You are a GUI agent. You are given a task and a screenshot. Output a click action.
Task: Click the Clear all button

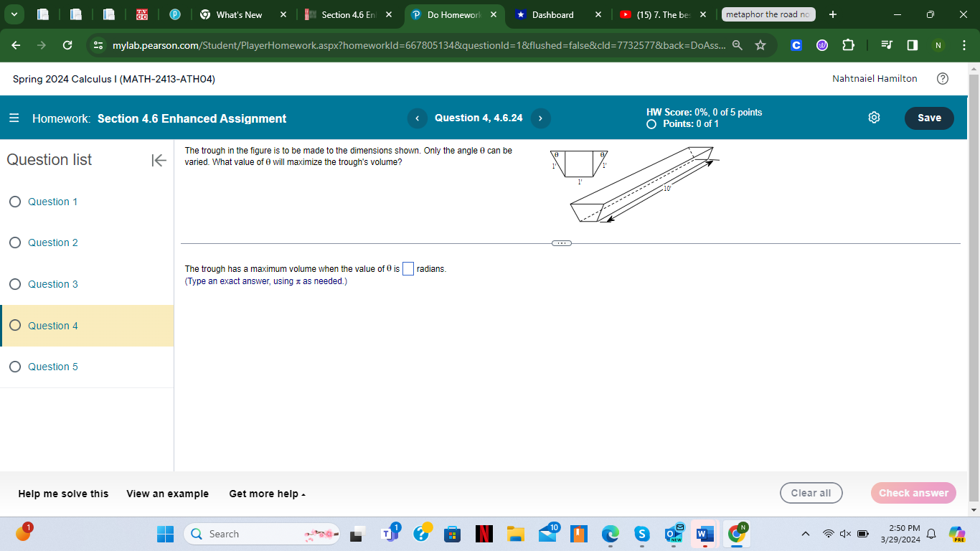click(811, 493)
